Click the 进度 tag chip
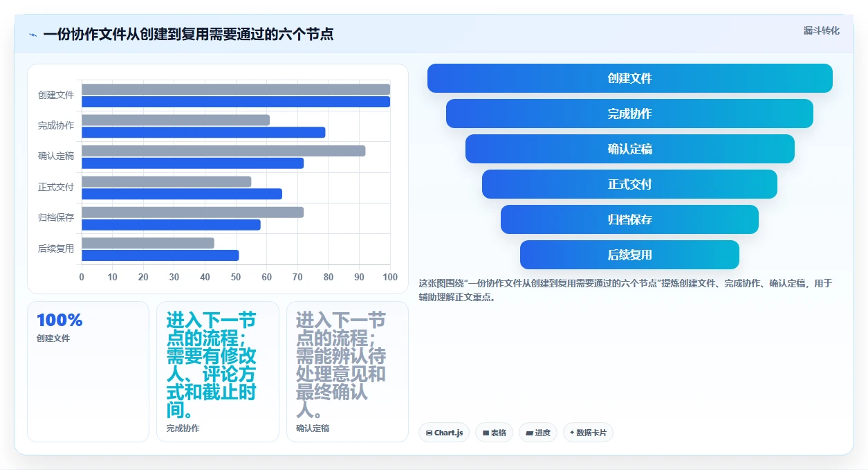This screenshot has width=868, height=470. point(538,433)
